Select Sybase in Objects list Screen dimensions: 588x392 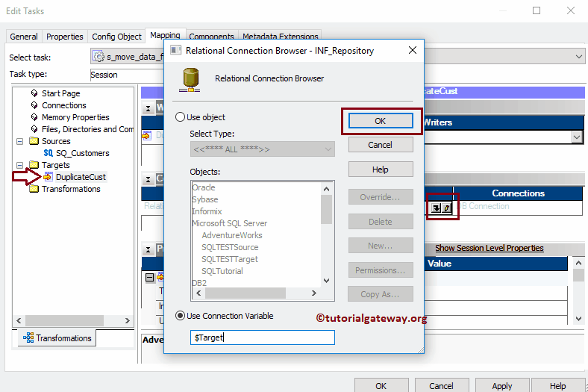pyautogui.click(x=205, y=199)
